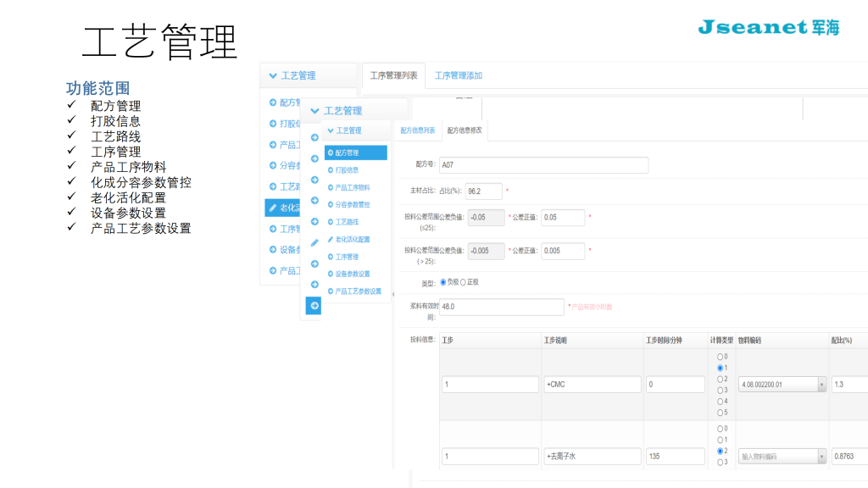Click the 配方号 input field with A07

click(x=542, y=165)
